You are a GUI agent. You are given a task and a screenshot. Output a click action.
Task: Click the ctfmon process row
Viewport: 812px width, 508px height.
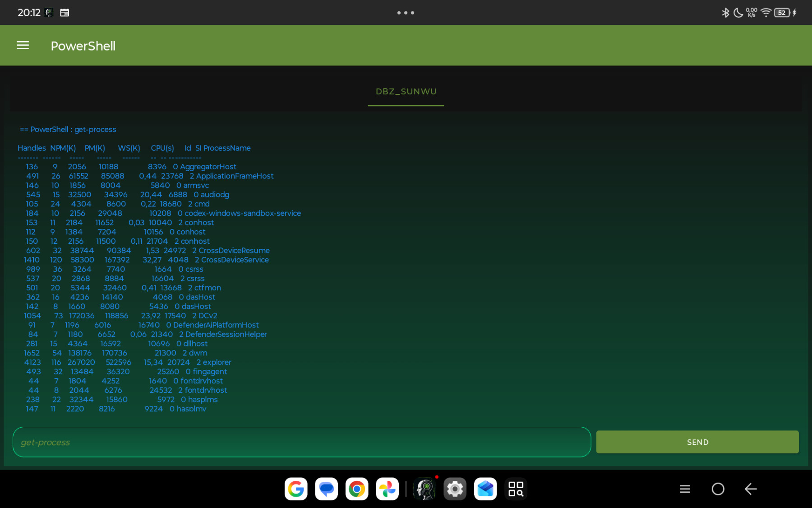tap(123, 288)
